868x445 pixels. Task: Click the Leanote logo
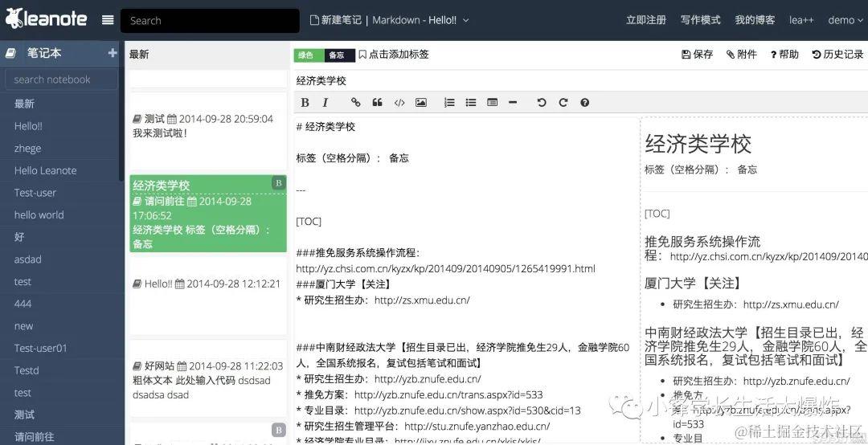click(46, 18)
